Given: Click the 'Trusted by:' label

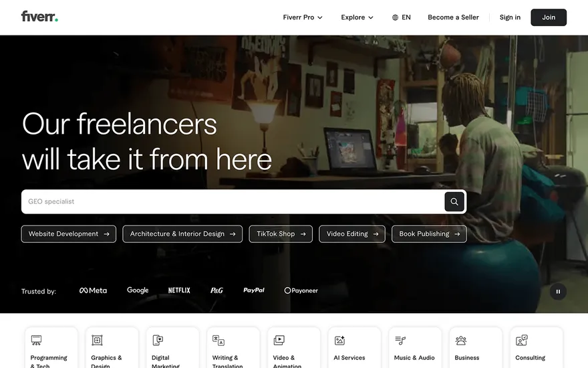Looking at the screenshot, I should click(x=39, y=292).
